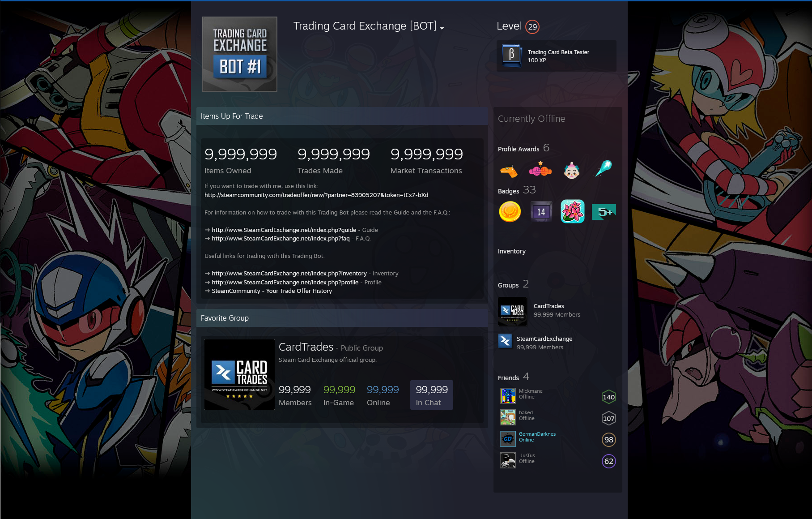Click the Trades Made 9,999,999 count
The height and width of the screenshot is (519, 812).
(x=334, y=154)
